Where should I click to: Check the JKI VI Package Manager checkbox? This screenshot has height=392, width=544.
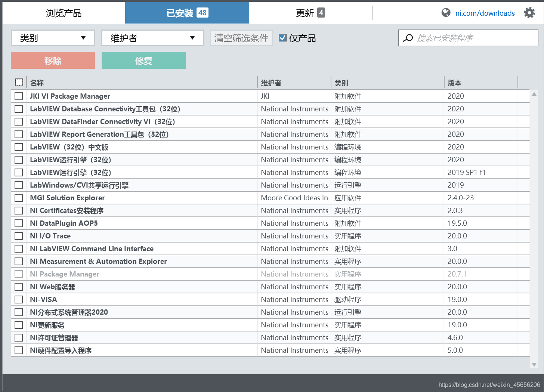click(x=19, y=96)
